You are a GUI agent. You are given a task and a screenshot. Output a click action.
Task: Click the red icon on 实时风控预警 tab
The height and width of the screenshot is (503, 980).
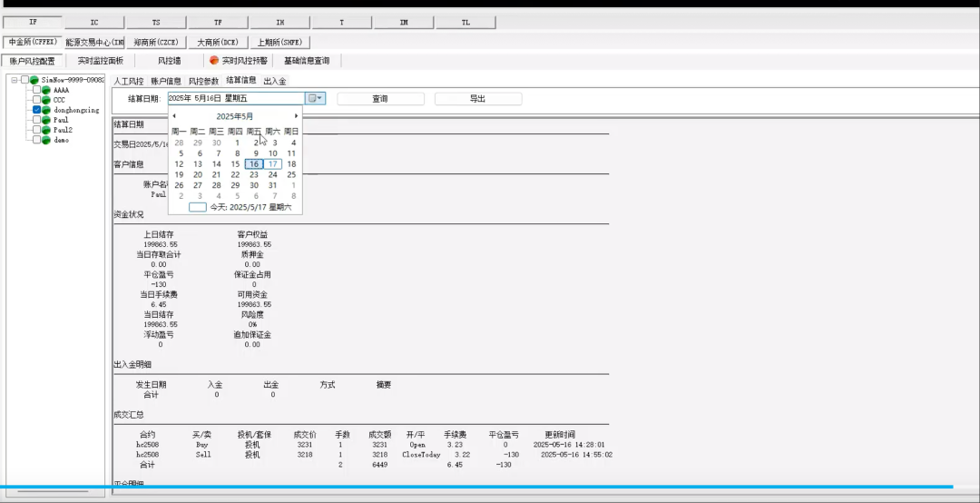(x=214, y=61)
